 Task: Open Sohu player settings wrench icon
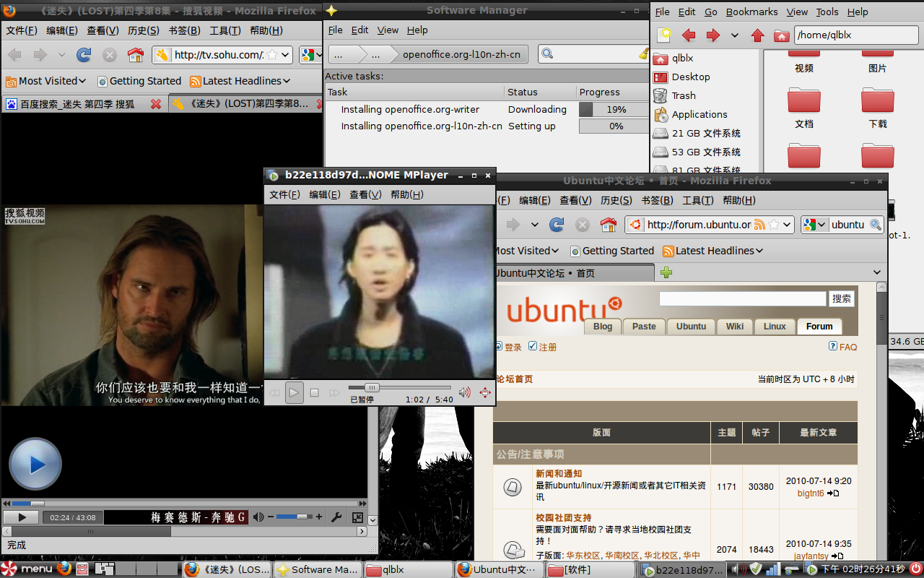click(336, 517)
